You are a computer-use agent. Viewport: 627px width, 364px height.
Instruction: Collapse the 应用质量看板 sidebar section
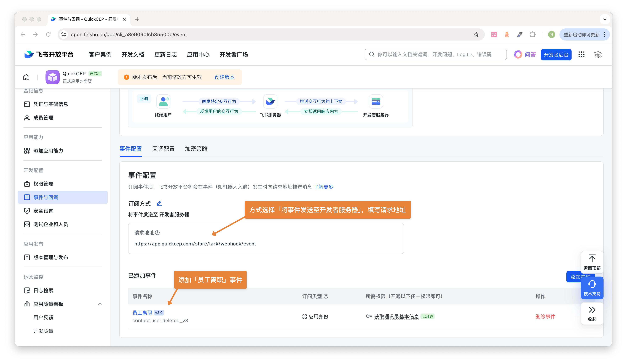pos(100,304)
